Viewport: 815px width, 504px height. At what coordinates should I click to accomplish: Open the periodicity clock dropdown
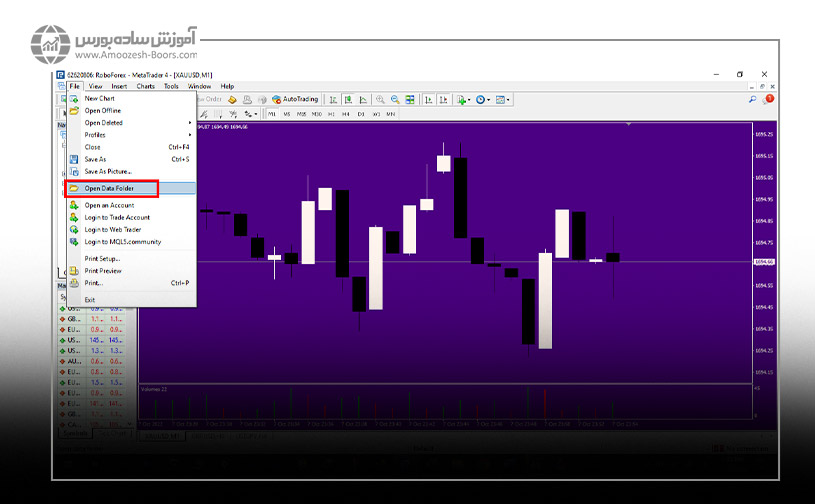point(484,100)
